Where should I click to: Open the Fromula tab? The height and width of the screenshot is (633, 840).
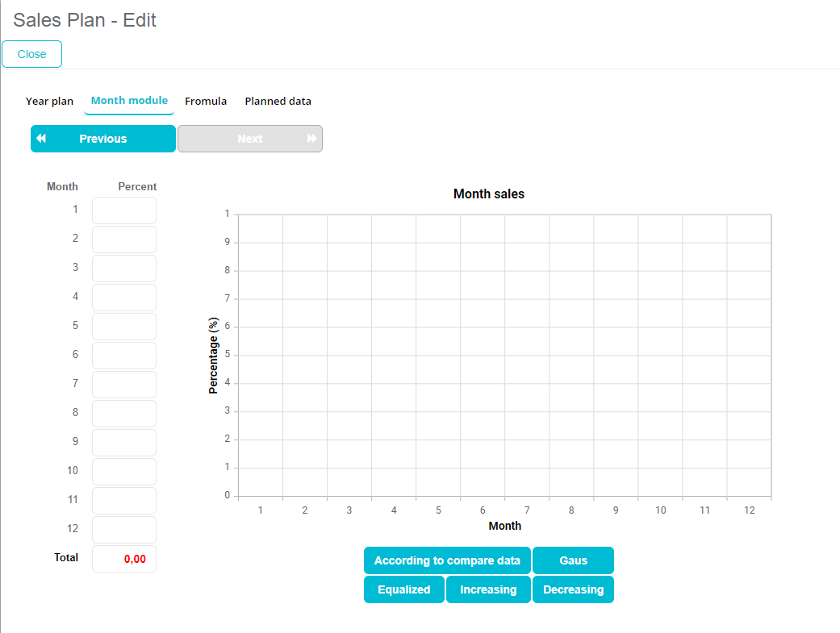(x=206, y=102)
